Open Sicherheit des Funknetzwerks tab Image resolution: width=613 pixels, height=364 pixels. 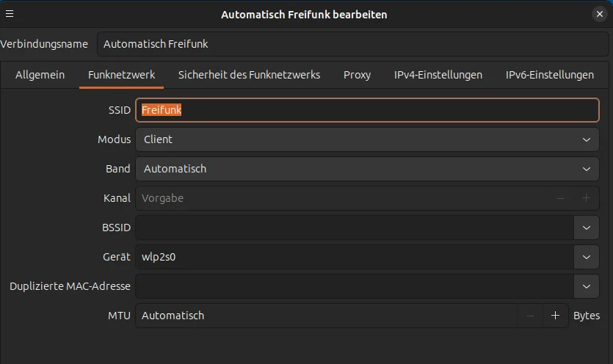[249, 75]
